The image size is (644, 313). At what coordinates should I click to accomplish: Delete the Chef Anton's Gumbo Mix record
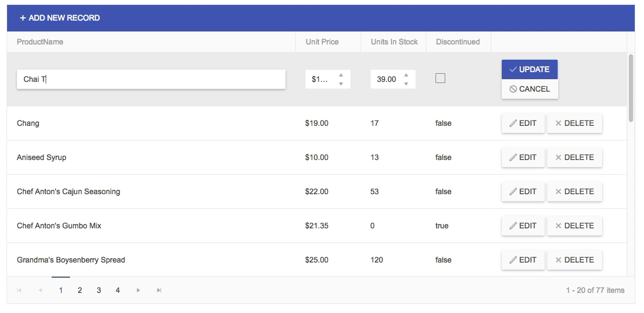tap(574, 226)
